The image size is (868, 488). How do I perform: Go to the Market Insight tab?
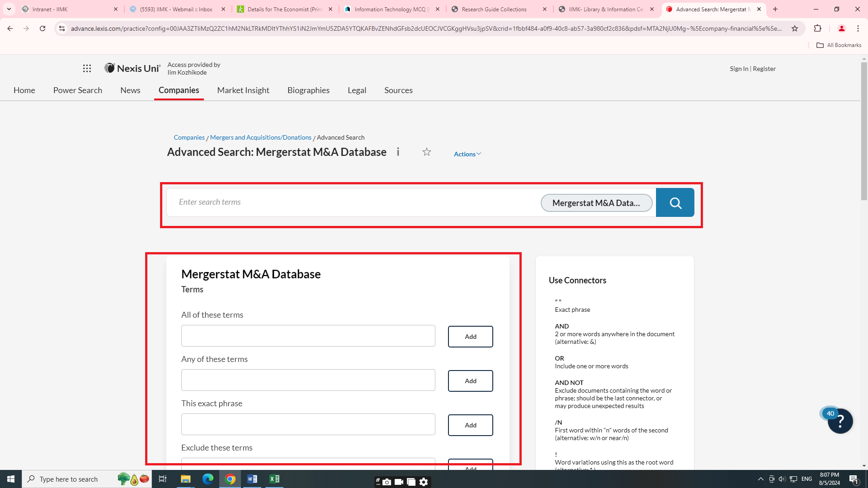point(243,90)
